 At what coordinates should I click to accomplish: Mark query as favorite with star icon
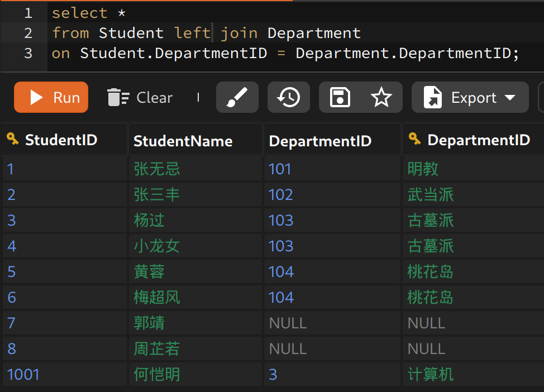[381, 98]
